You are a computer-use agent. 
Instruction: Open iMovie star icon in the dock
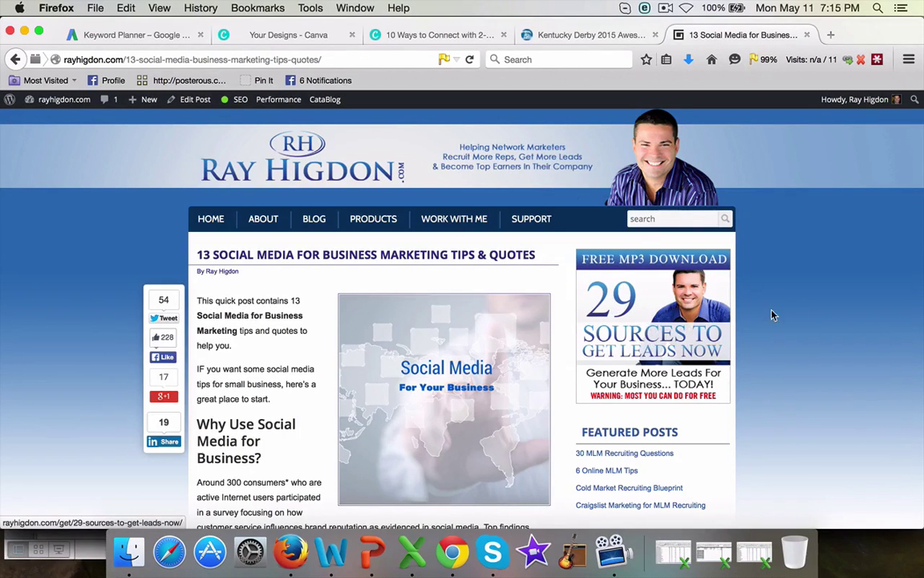(x=533, y=552)
